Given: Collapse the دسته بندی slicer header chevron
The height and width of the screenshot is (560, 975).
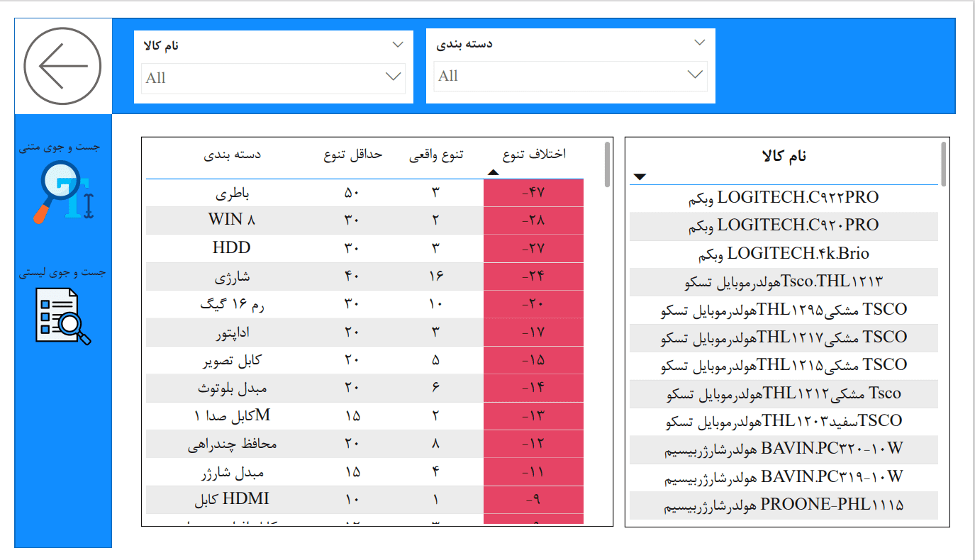Looking at the screenshot, I should pyautogui.click(x=700, y=43).
